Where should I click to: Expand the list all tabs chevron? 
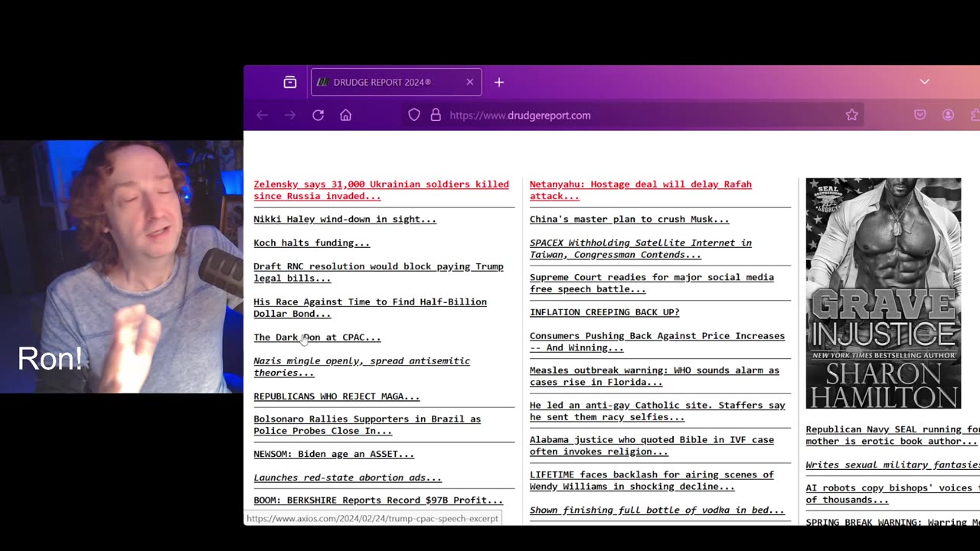tap(924, 82)
